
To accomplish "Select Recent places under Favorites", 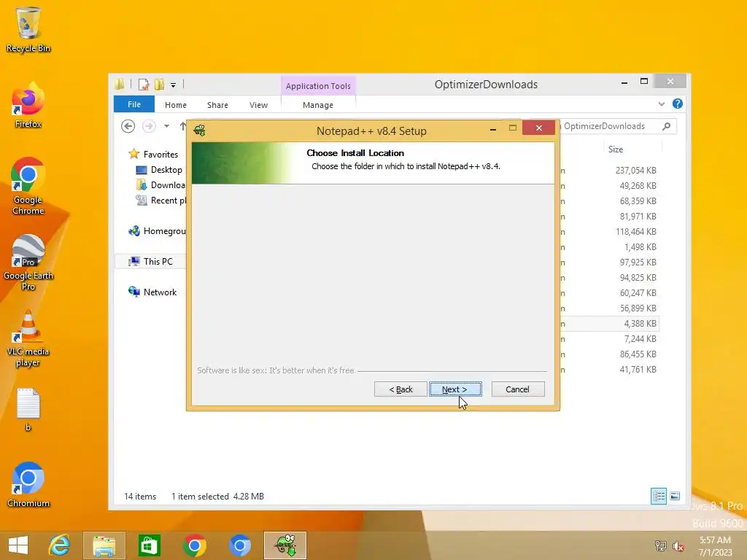I will coord(160,200).
